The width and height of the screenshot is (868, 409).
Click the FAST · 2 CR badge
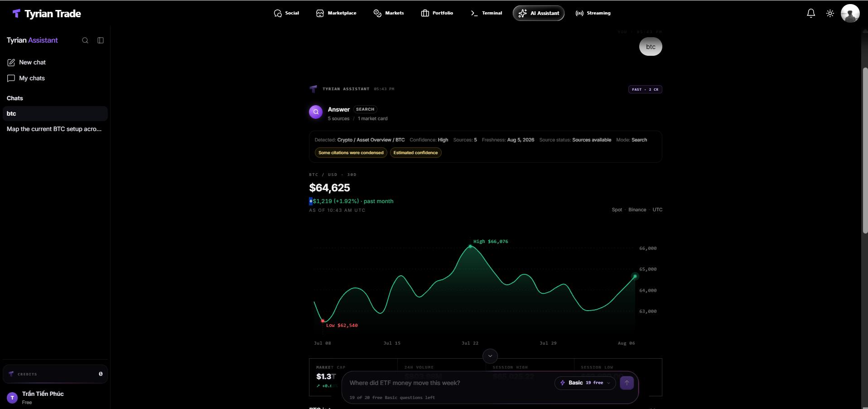point(645,89)
